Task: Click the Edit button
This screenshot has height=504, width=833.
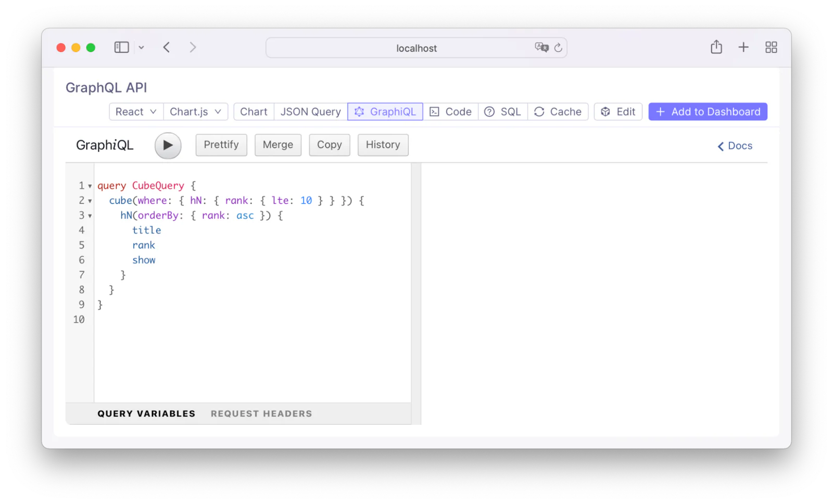Action: tap(618, 112)
